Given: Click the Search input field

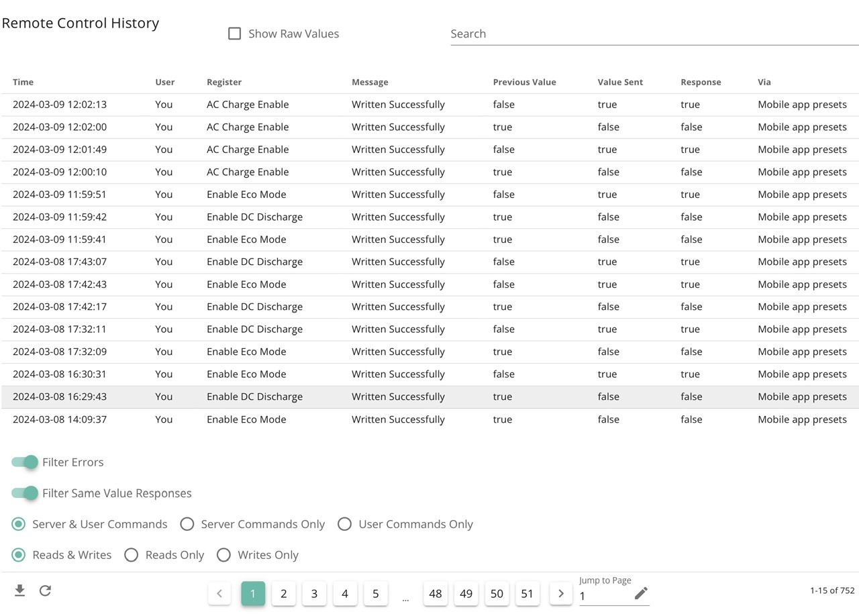Looking at the screenshot, I should (x=654, y=34).
